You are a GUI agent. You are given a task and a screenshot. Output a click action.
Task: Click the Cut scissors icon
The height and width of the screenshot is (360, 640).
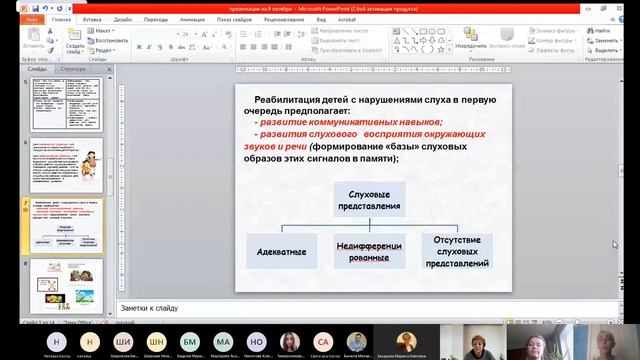pyautogui.click(x=50, y=31)
